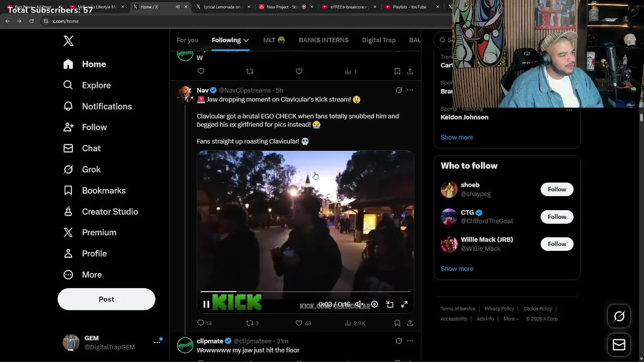Open Premium in the sidebar
Viewport: 644px width, 362px height.
pos(90,233)
